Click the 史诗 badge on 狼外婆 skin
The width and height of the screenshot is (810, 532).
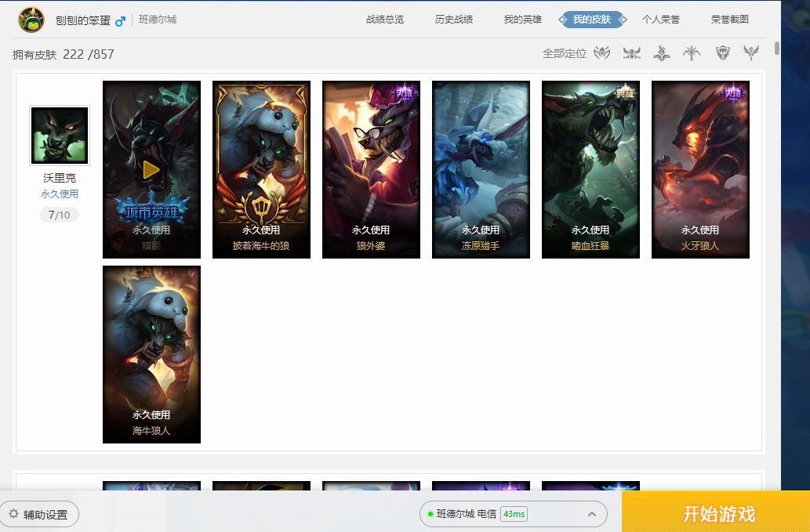405,93
